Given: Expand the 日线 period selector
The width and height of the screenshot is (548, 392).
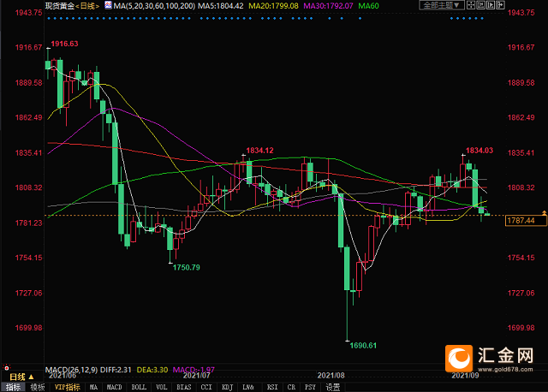Looking at the screenshot, I should click(x=21, y=377).
